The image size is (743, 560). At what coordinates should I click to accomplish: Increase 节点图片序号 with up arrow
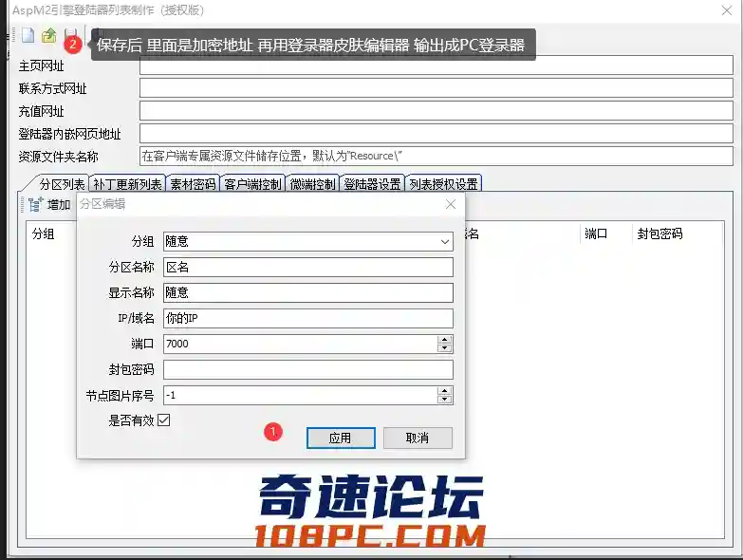tap(444, 391)
